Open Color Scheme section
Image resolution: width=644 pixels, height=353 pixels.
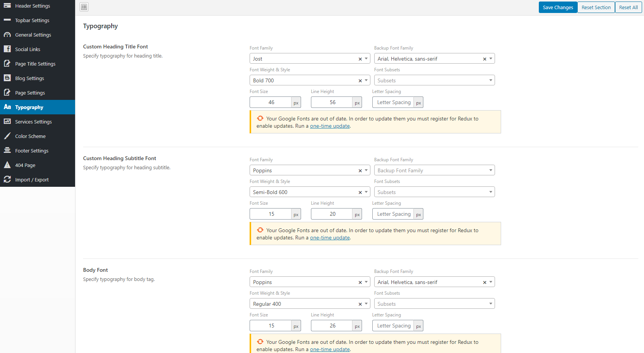(37, 136)
